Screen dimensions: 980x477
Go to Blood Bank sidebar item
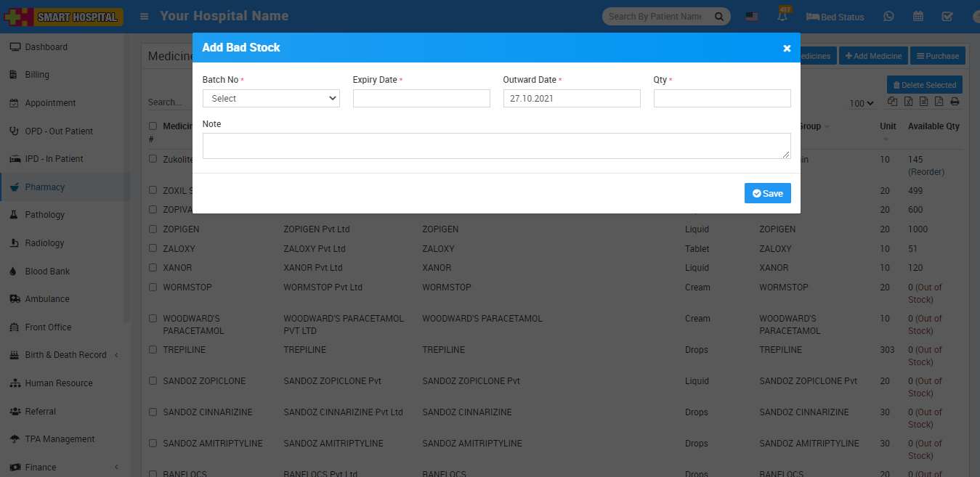[47, 272]
